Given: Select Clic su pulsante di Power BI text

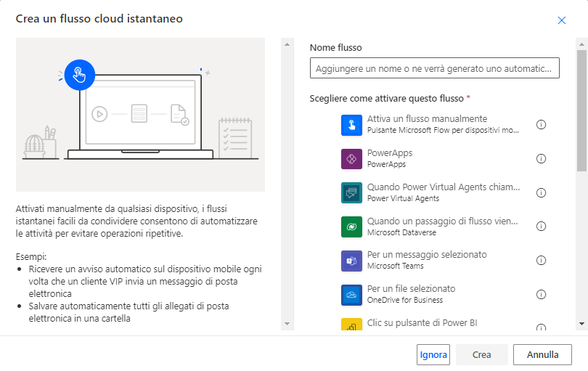Looking at the screenshot, I should [422, 323].
